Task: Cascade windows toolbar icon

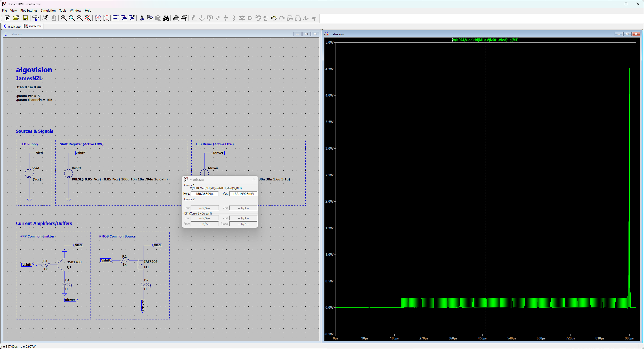Action: click(x=124, y=18)
